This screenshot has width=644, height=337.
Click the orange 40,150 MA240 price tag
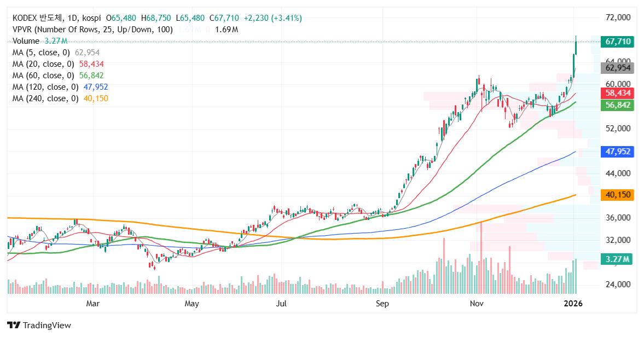coord(617,195)
